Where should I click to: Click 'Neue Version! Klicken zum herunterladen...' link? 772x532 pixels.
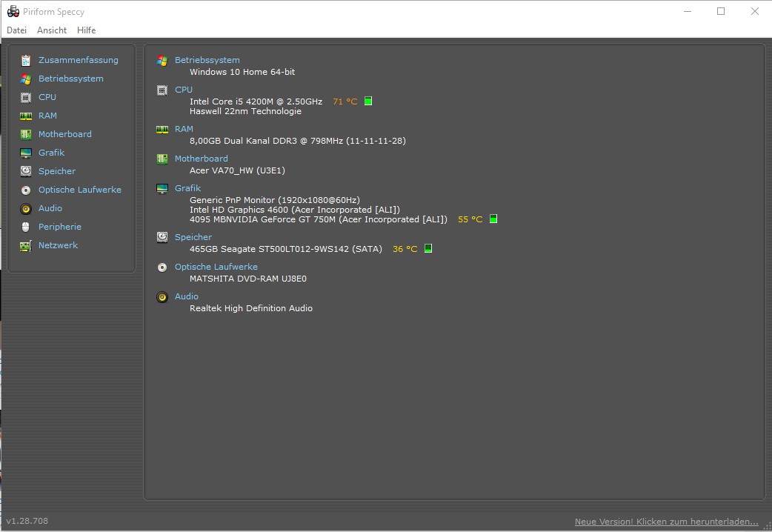click(667, 522)
